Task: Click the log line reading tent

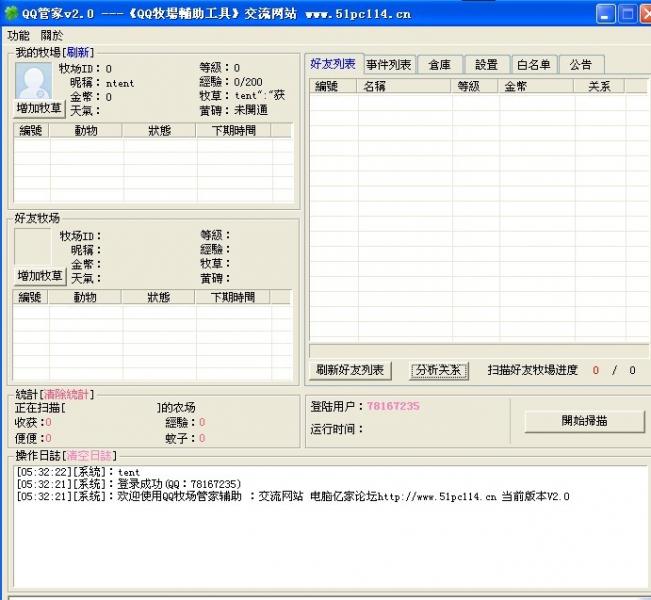Action: 78,472
